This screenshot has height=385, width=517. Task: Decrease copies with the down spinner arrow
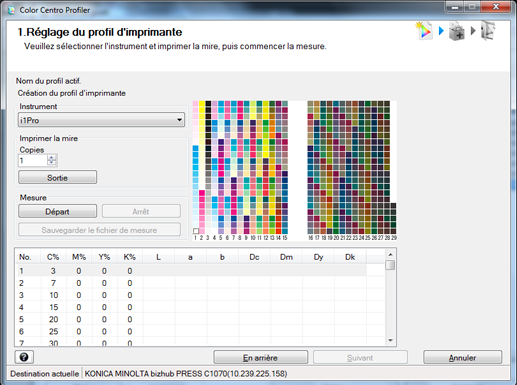52,163
